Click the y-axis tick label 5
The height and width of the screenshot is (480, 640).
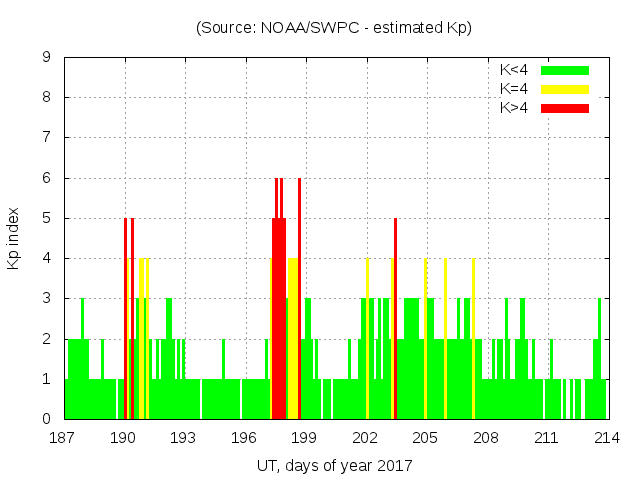47,218
